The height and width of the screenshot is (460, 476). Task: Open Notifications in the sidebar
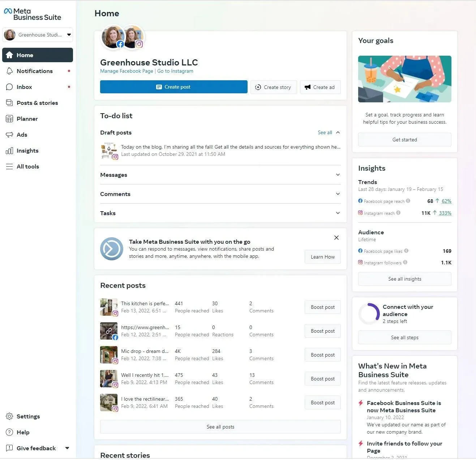click(38, 71)
